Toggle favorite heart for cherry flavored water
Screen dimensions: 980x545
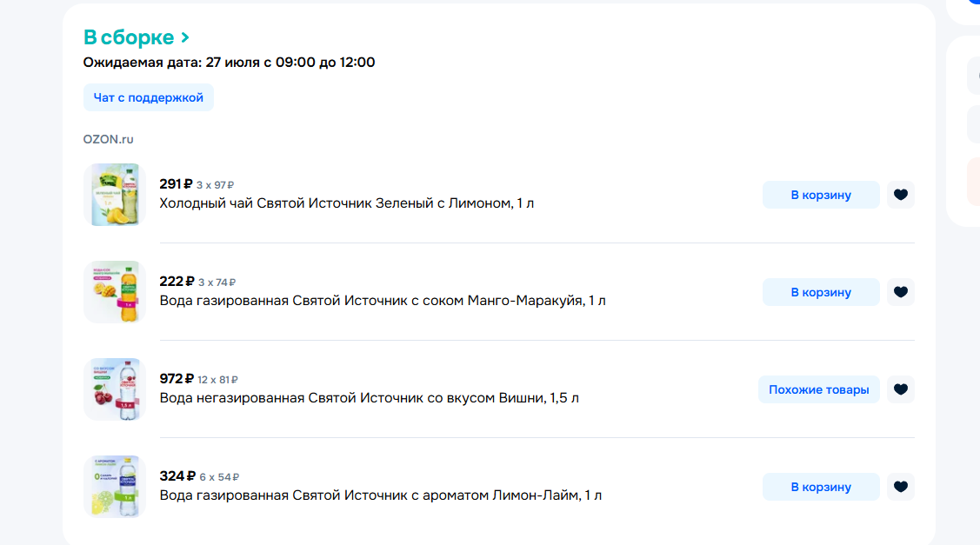(901, 389)
